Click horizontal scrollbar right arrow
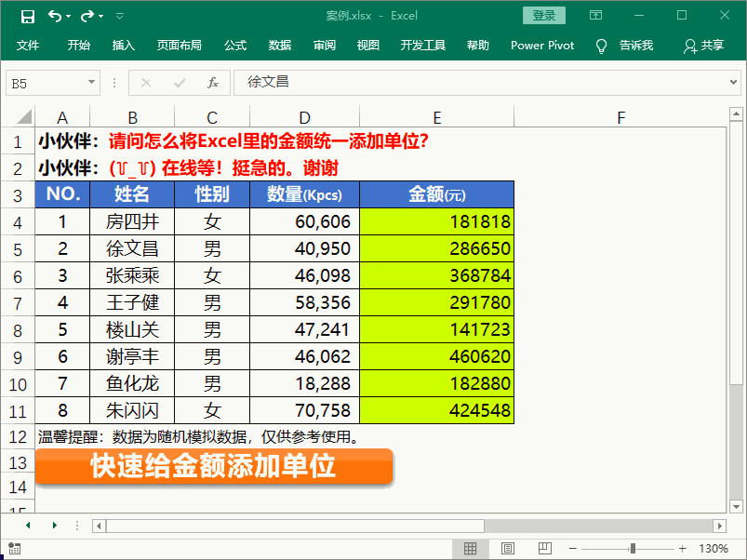 click(719, 526)
